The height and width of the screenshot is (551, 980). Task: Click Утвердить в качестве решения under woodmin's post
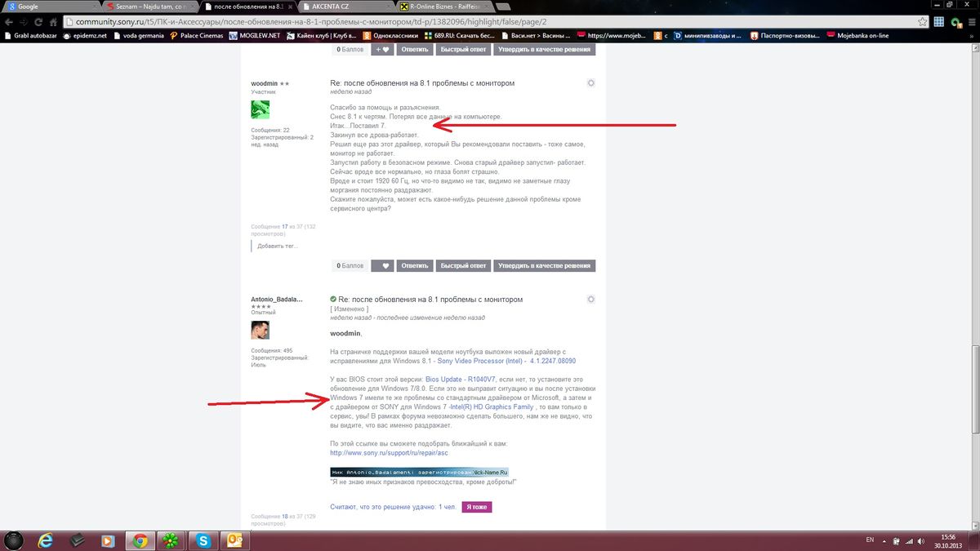point(544,265)
